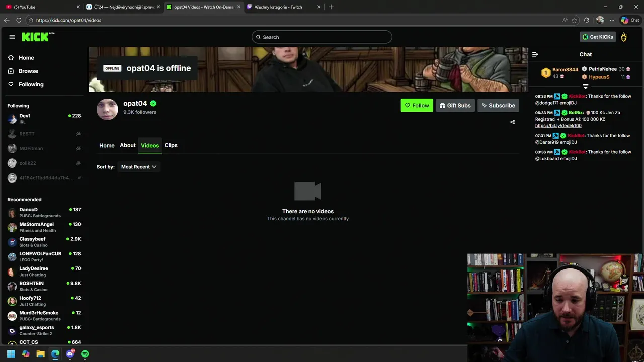Open the Clips tab
The image size is (644, 362).
(171, 145)
